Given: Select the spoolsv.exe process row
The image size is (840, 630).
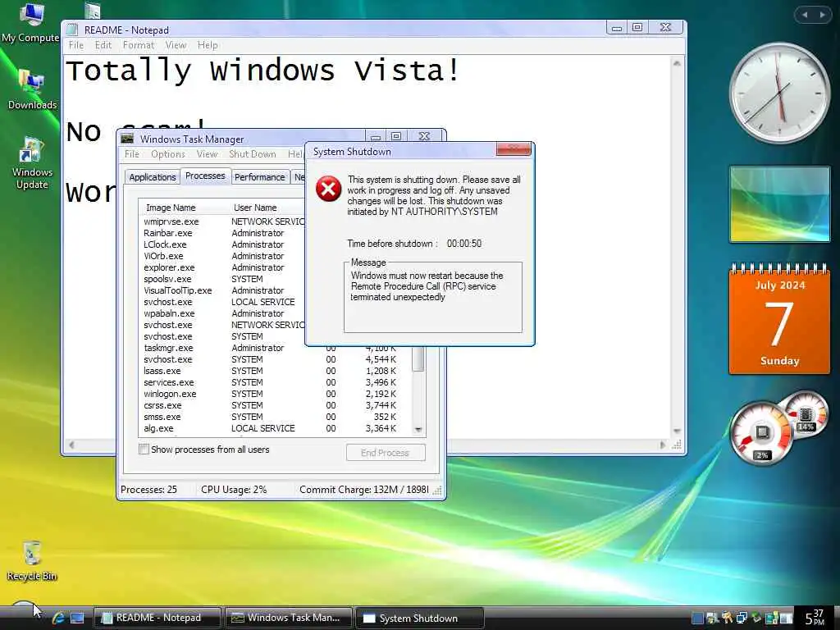Looking at the screenshot, I should [221, 279].
